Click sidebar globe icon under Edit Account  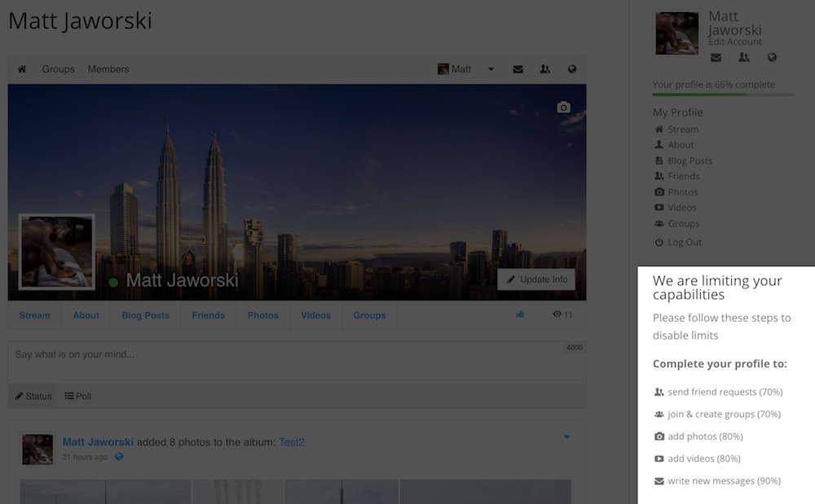(772, 58)
